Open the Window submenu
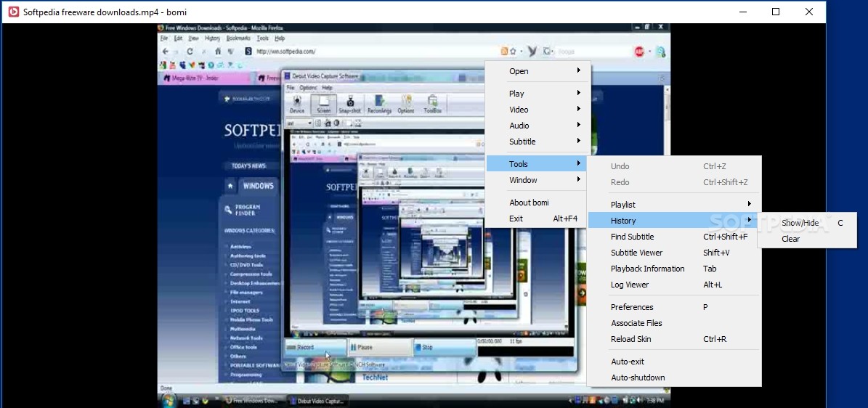Viewport: 868px width, 408px height. (x=538, y=180)
